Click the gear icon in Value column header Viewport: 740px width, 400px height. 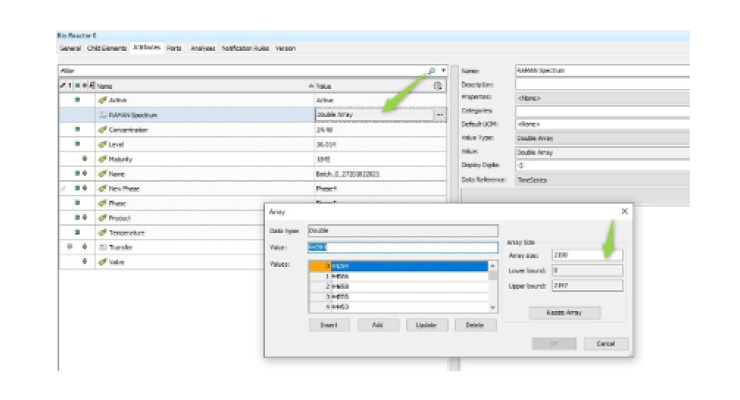point(438,86)
